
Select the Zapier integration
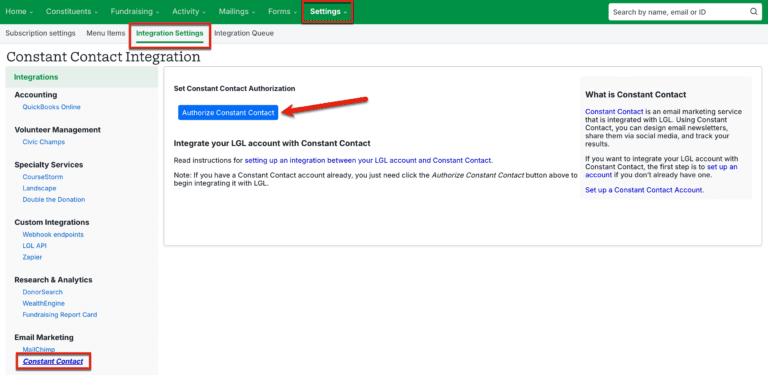point(32,257)
